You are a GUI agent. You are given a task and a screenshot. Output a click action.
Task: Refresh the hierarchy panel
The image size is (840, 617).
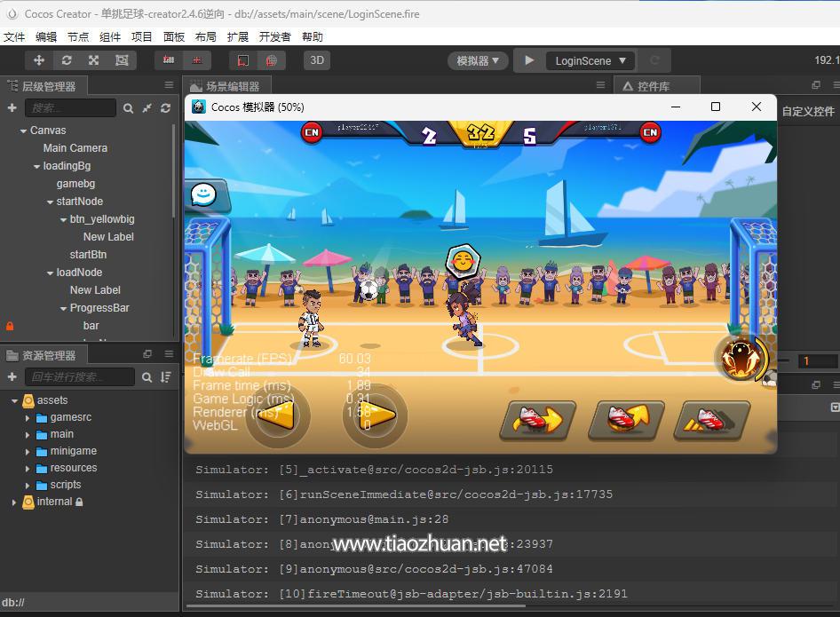click(165, 108)
